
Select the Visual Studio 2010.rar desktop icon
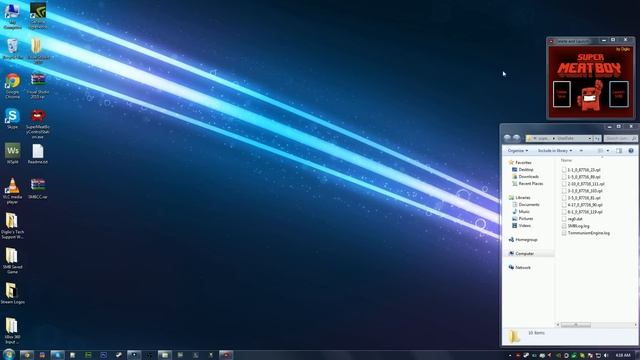pyautogui.click(x=38, y=86)
